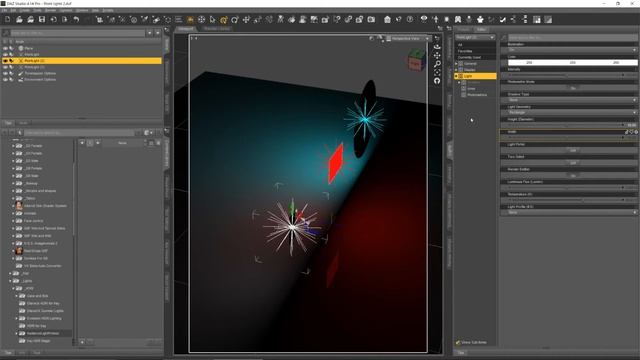Switch to the Viewport tab
Viewport: 640px width, 360px height.
pos(186,29)
